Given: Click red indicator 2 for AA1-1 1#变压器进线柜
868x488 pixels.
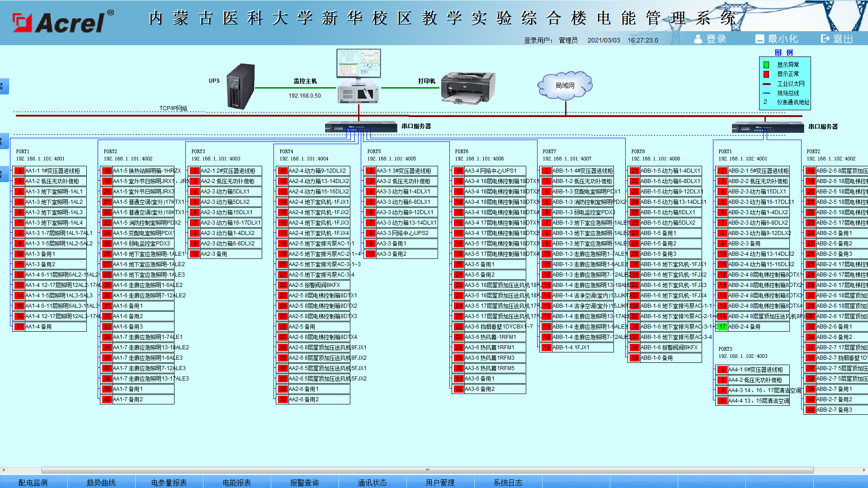Looking at the screenshot, I should [19, 171].
